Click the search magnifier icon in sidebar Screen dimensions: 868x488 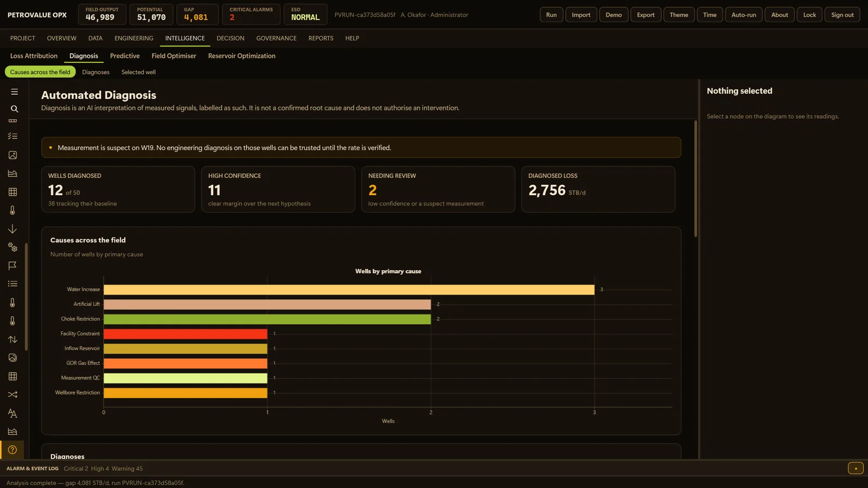tap(14, 109)
